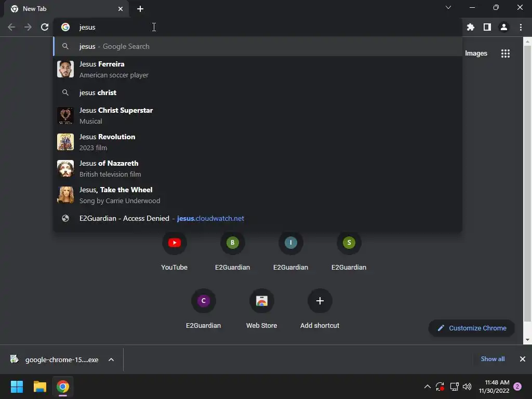
Task: Click the Jesus Ferreira thumbnail photo
Action: click(65, 69)
